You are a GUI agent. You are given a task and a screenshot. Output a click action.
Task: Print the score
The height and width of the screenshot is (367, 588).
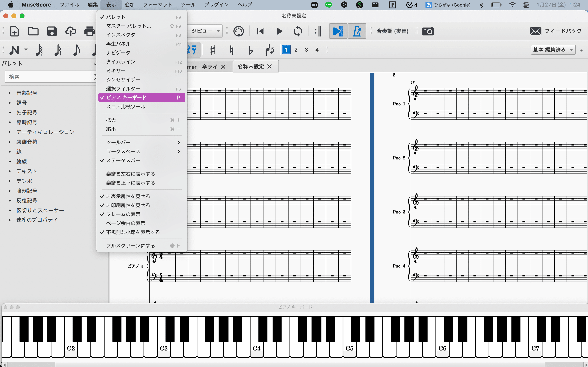point(89,31)
